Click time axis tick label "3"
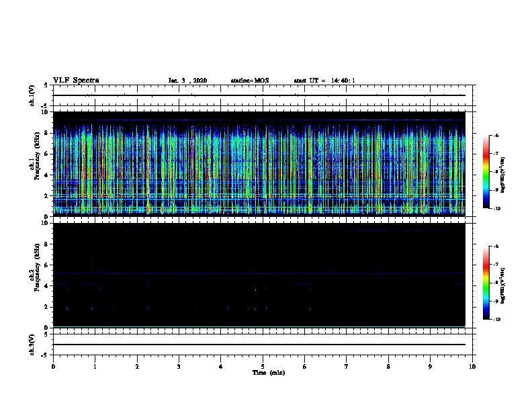 coord(179,367)
